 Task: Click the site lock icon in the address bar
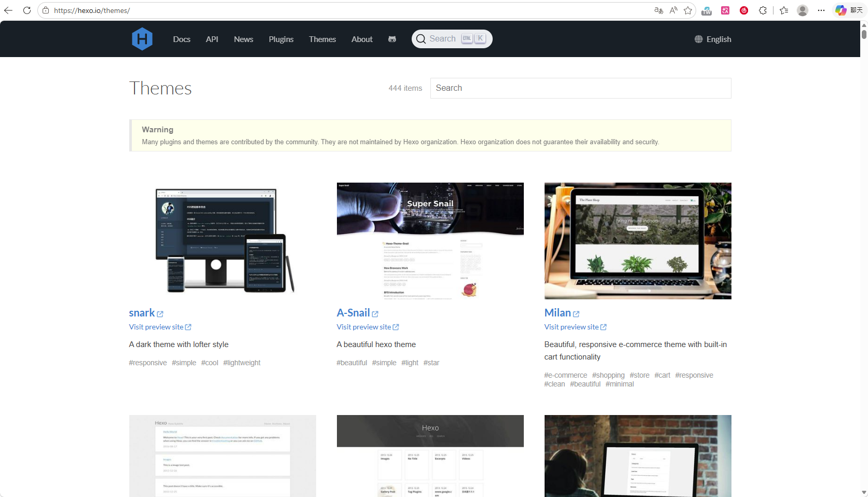tap(46, 10)
